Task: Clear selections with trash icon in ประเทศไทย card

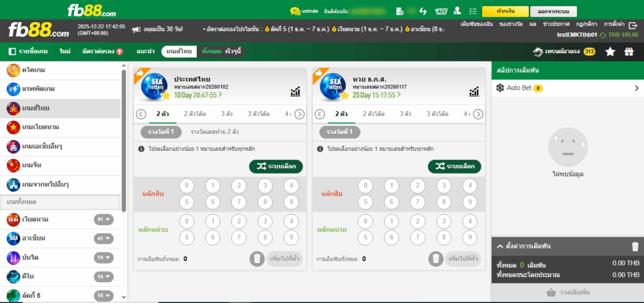Action: point(257,258)
